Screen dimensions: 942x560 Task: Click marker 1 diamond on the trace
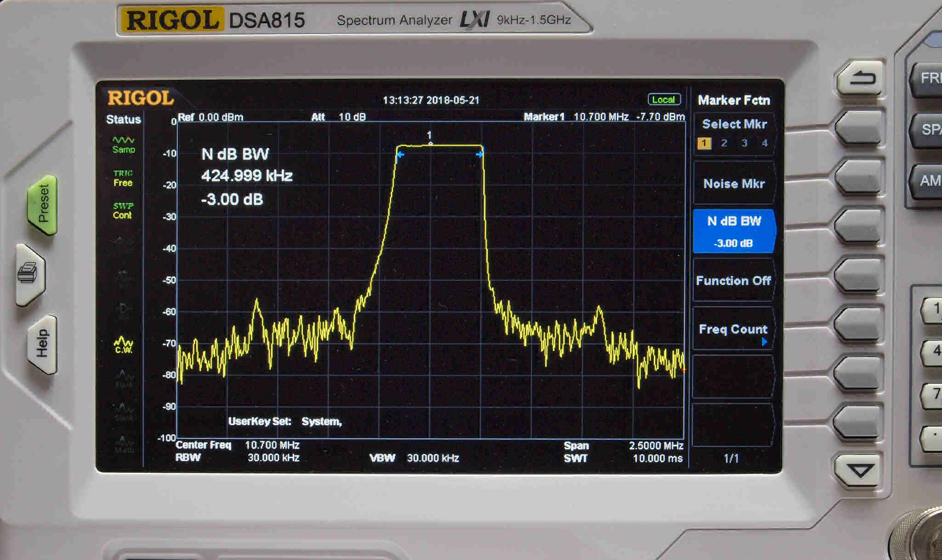(430, 144)
